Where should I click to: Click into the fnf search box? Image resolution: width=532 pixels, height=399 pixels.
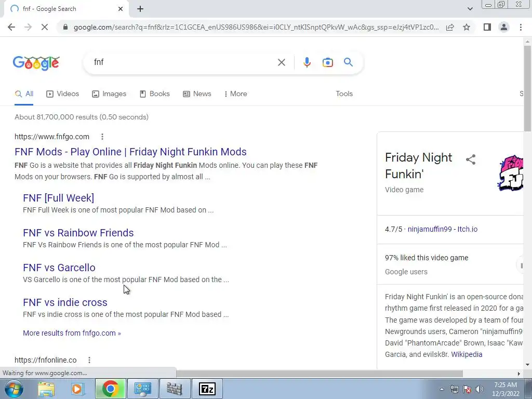coord(183,62)
